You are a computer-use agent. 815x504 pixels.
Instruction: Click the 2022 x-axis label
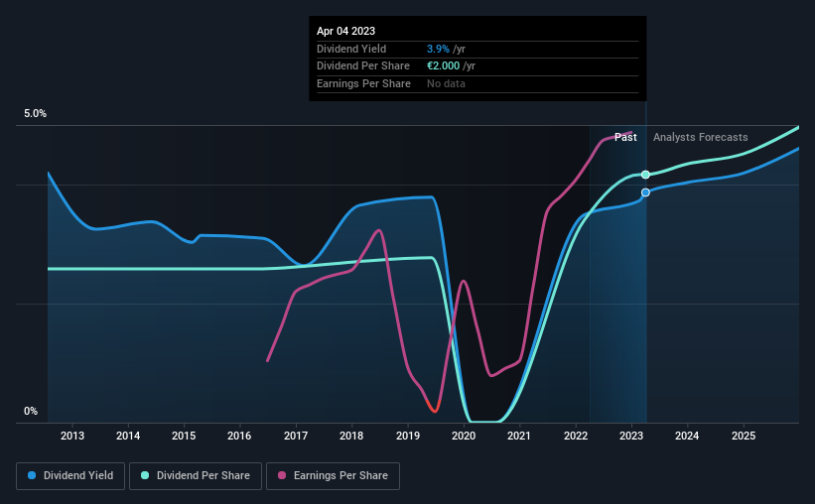tap(576, 436)
